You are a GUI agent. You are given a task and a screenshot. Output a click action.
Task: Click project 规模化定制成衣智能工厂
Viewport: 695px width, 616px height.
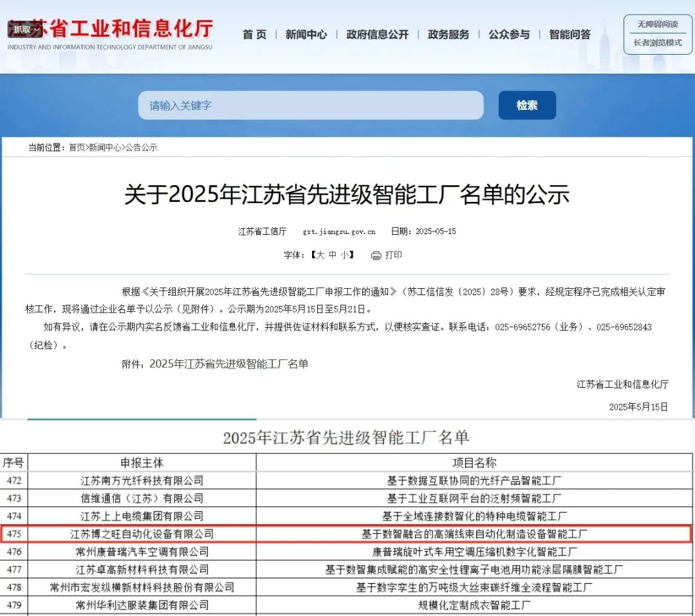coord(474,605)
